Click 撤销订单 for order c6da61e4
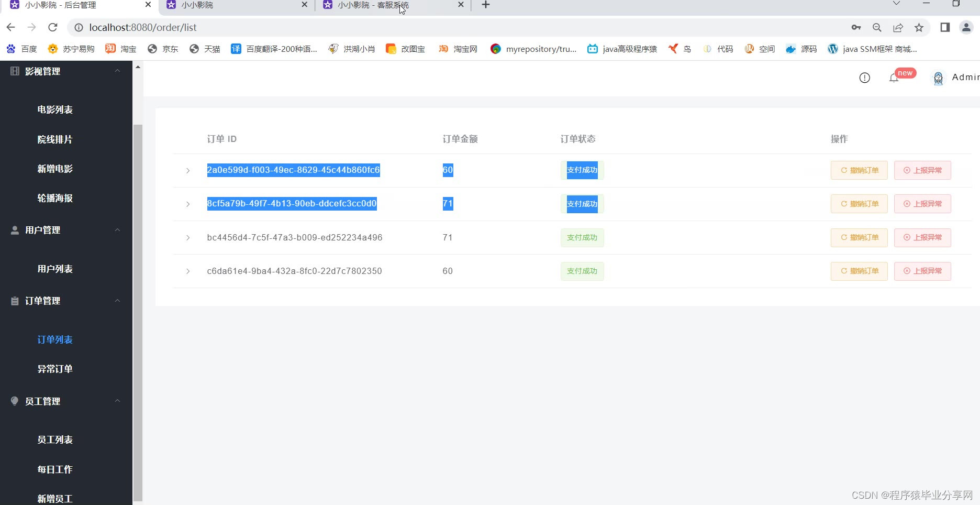 859,271
